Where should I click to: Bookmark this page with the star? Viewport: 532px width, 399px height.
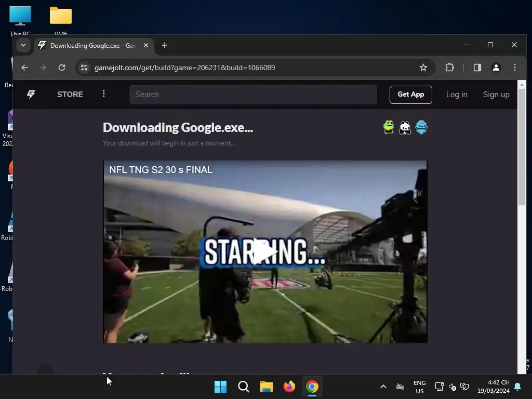coord(423,68)
